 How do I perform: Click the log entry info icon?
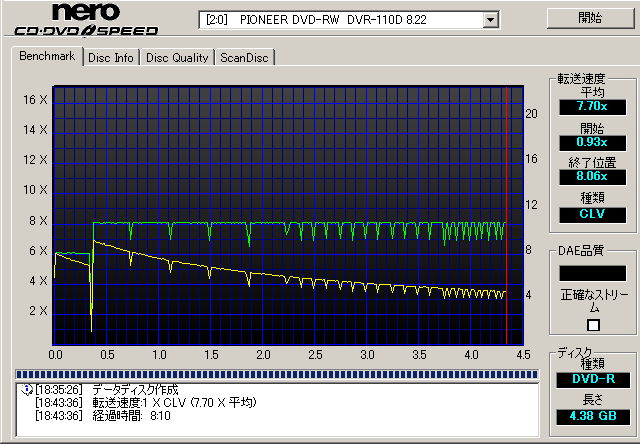click(x=27, y=390)
